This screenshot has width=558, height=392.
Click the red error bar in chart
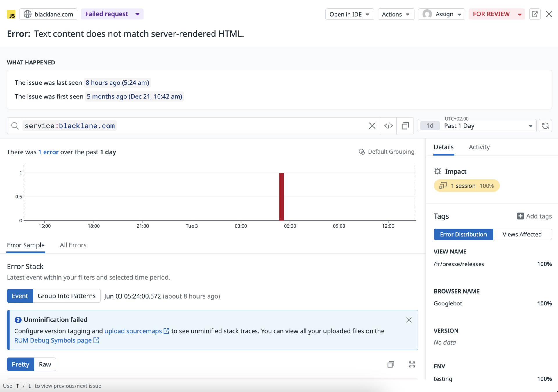tap(281, 197)
